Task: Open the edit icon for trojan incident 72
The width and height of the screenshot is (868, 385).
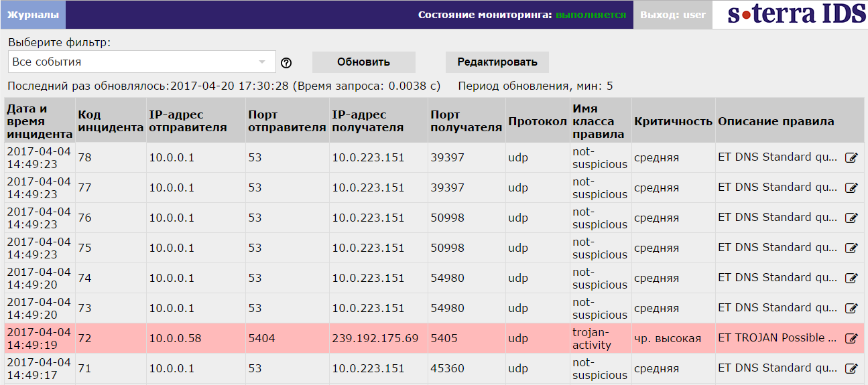Action: pyautogui.click(x=851, y=339)
